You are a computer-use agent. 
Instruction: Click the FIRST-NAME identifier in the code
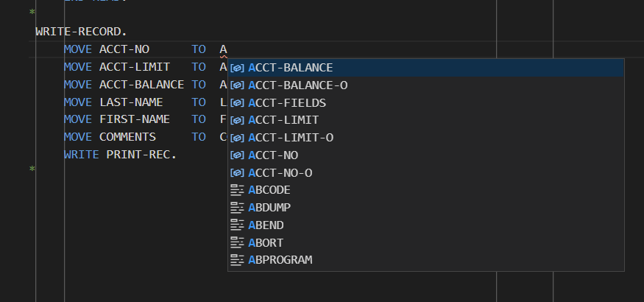(135, 119)
